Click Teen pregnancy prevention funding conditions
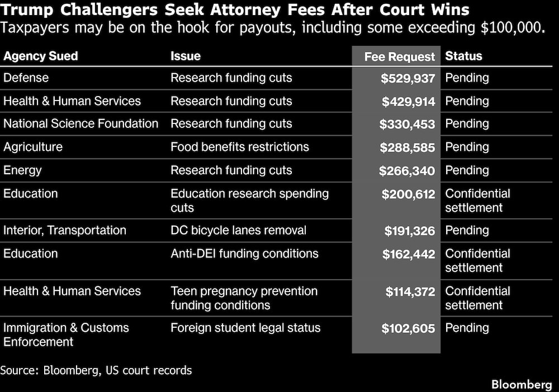 (x=244, y=298)
